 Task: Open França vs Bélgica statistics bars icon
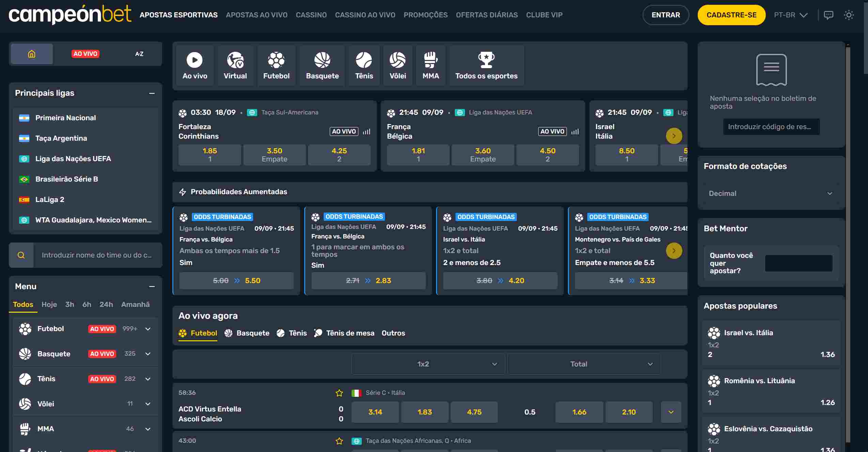[575, 131]
